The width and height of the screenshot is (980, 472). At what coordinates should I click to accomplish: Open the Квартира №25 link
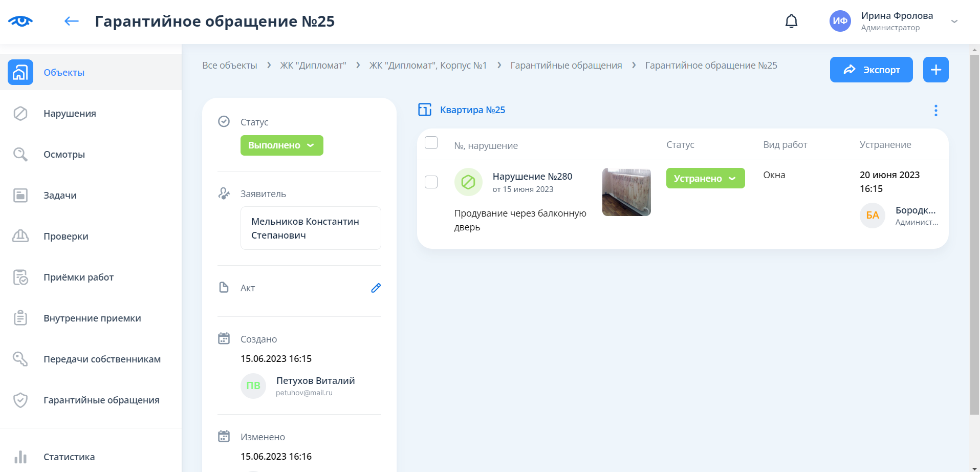point(472,110)
